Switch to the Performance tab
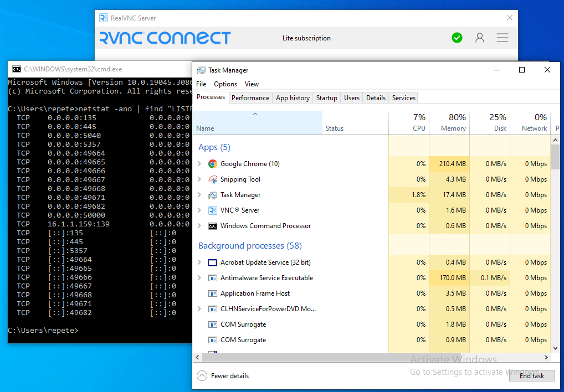The width and height of the screenshot is (564, 392). click(x=250, y=97)
